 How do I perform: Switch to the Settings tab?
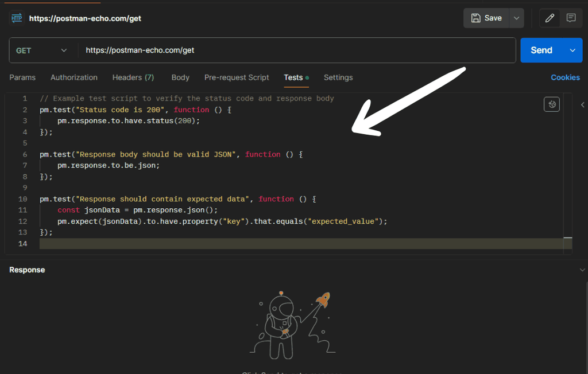pos(338,77)
